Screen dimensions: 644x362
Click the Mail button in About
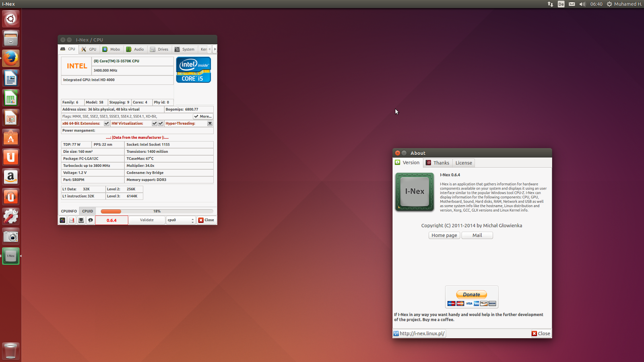[x=477, y=235]
